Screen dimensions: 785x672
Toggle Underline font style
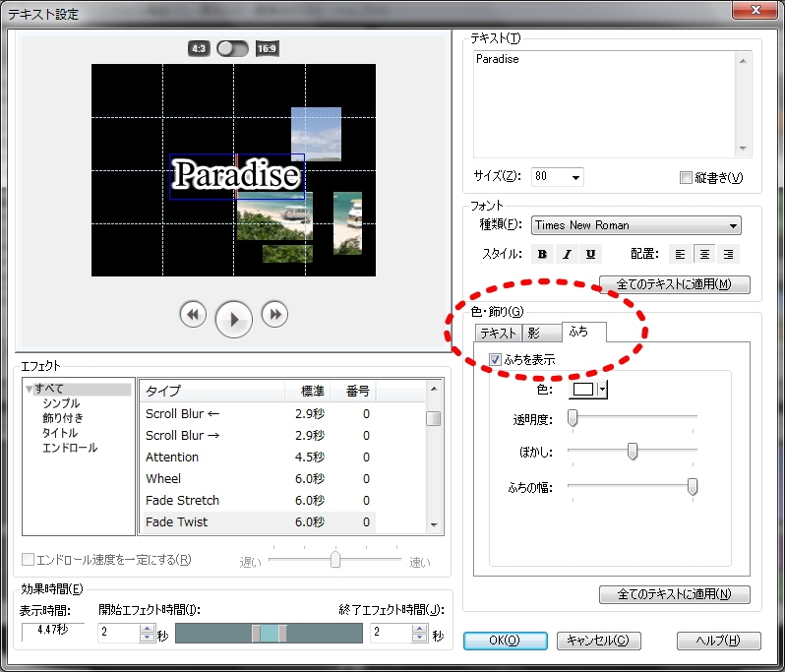590,254
